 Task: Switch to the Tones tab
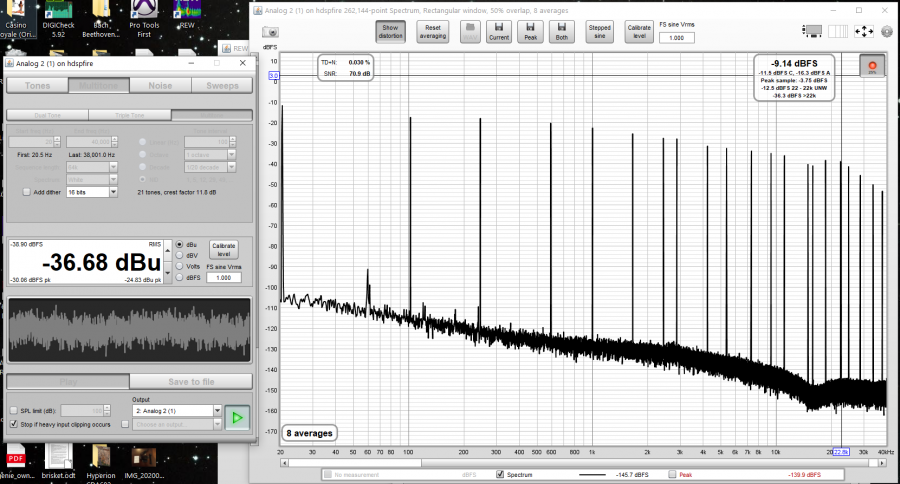(37, 86)
